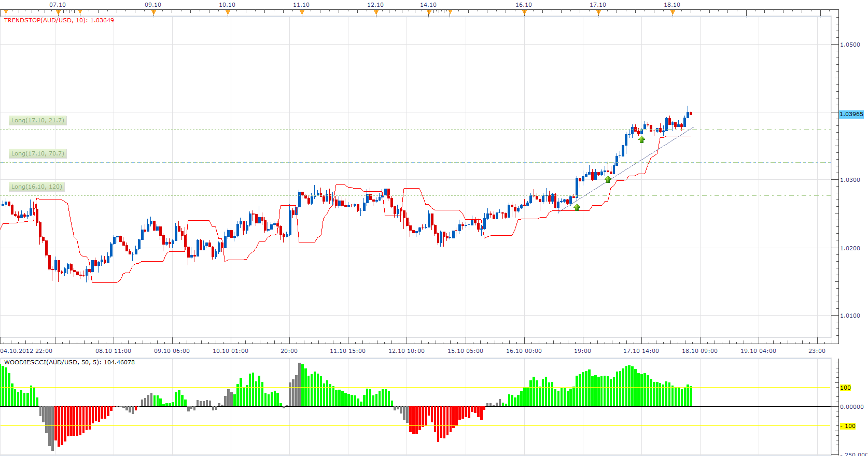Click the 11.10 15:00 time label

point(347,351)
